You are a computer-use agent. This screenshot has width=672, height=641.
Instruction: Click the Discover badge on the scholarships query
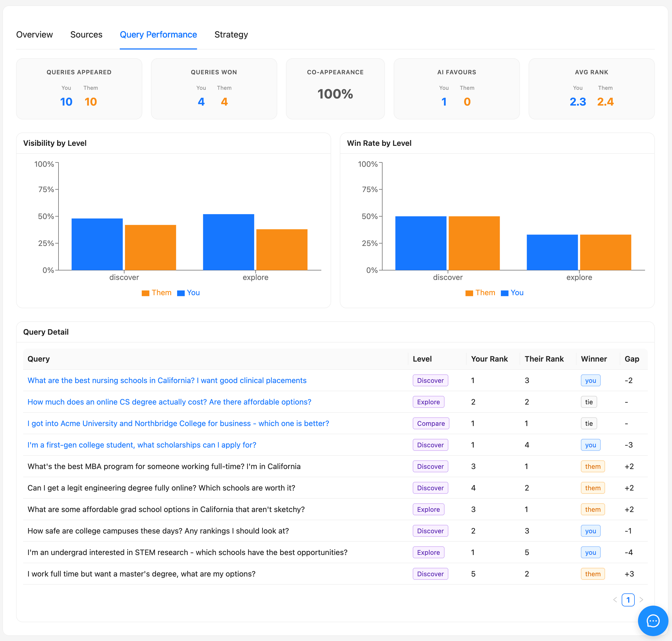tap(430, 445)
